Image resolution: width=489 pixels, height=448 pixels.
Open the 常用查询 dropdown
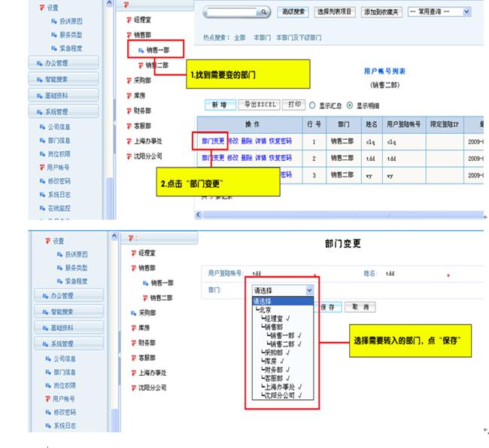[x=439, y=12]
